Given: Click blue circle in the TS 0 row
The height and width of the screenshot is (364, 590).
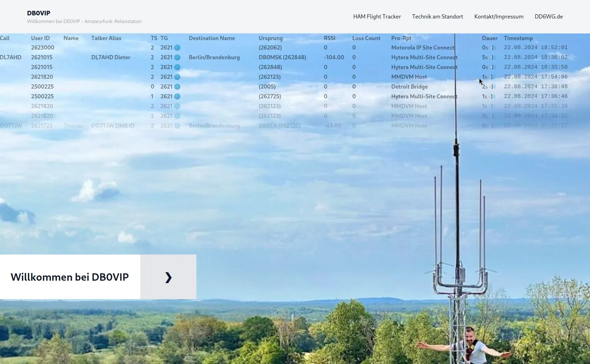Looking at the screenshot, I should pyautogui.click(x=177, y=87).
